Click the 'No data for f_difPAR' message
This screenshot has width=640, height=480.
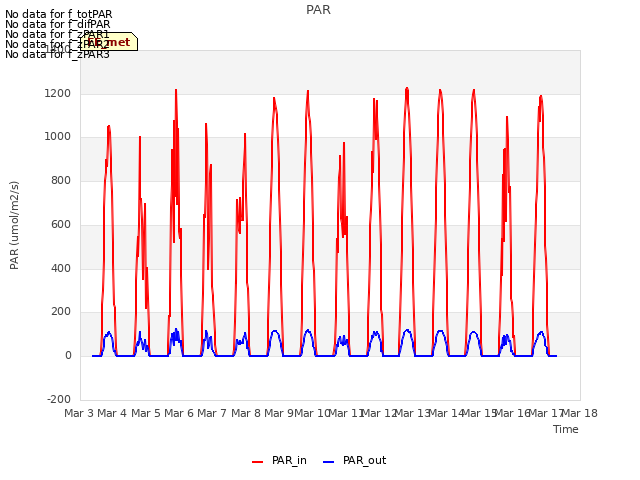(58, 24)
